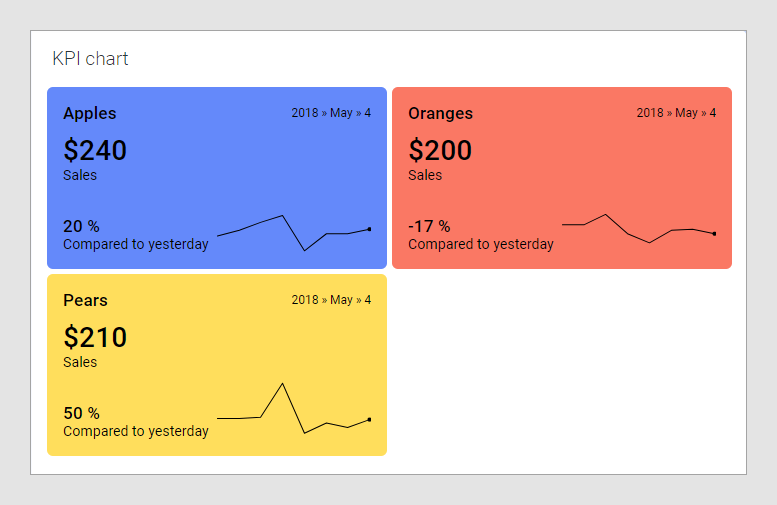This screenshot has width=777, height=505.
Task: Click the Pears 50 % comparison value
Action: pos(81,413)
